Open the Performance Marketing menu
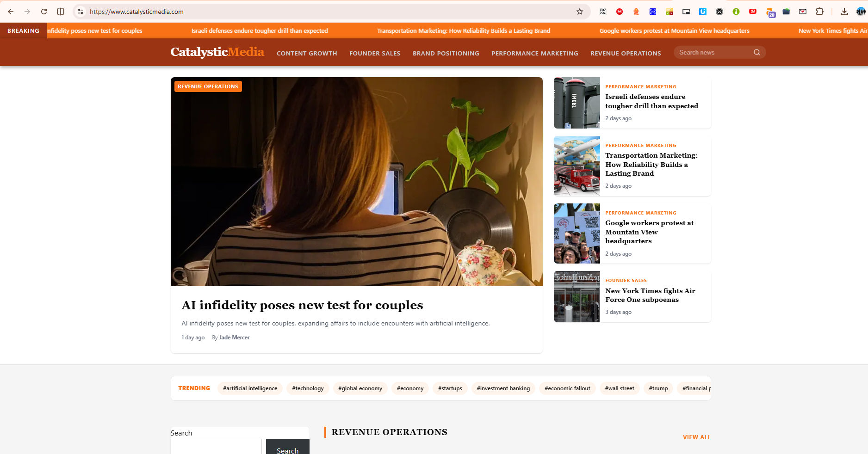 point(535,53)
